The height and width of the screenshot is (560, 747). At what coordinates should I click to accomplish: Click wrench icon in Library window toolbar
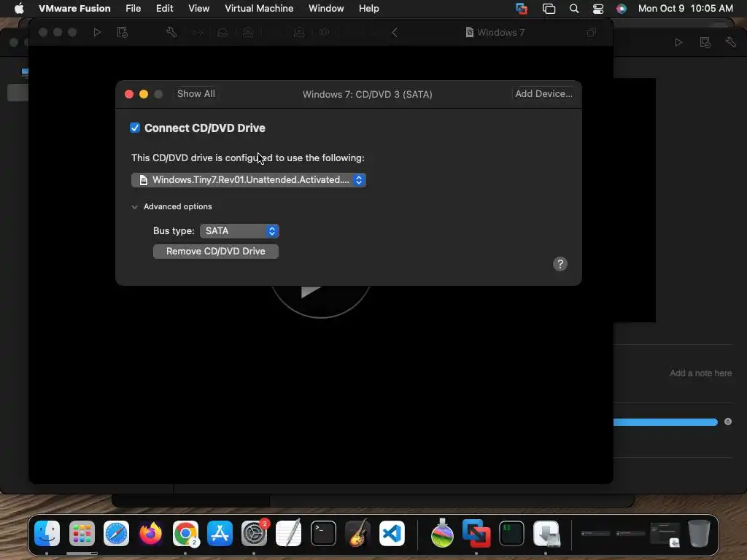pyautogui.click(x=731, y=42)
